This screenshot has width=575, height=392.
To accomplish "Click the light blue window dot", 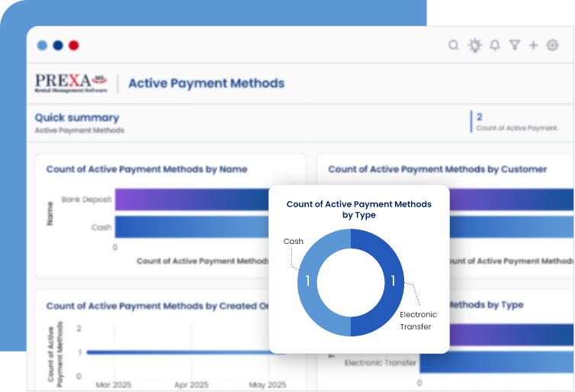I will (x=42, y=46).
